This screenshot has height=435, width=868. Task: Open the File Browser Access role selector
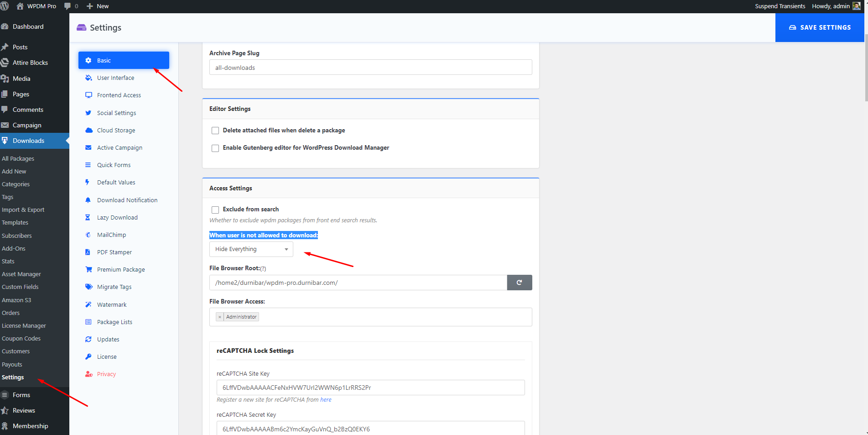pyautogui.click(x=371, y=317)
